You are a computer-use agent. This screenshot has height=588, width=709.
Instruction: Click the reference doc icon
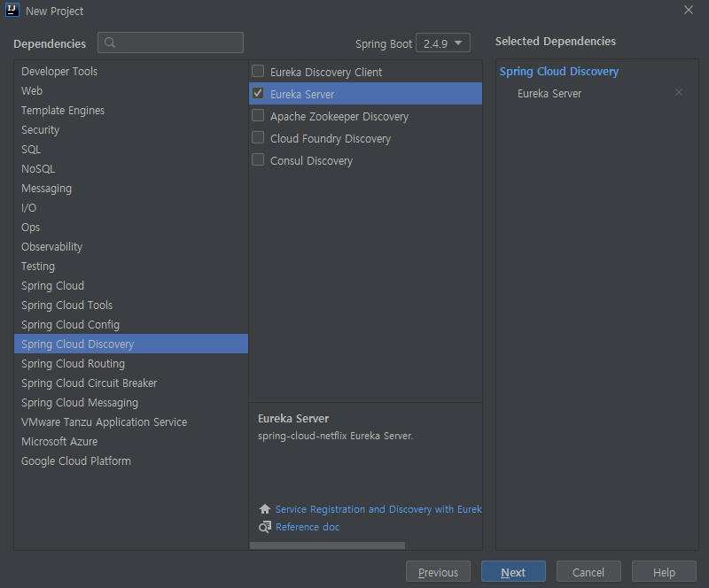(x=265, y=527)
